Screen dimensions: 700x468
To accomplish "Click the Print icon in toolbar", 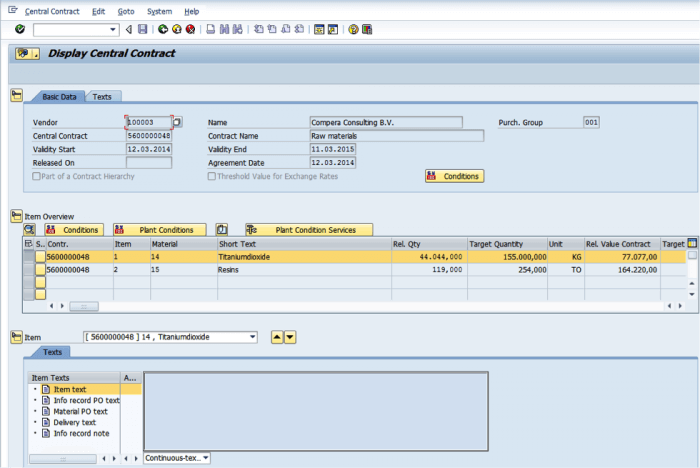I will (211, 29).
